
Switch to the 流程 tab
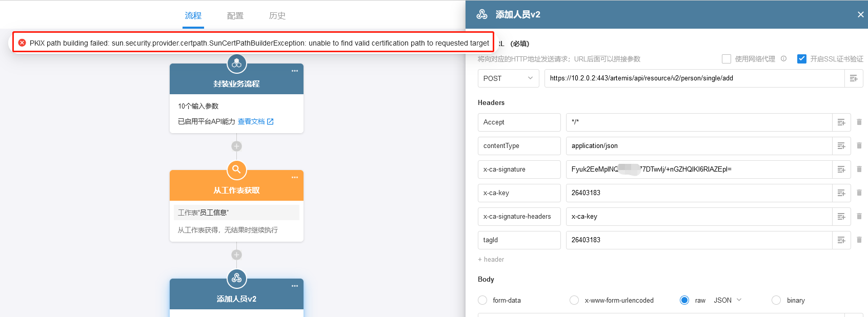[193, 16]
